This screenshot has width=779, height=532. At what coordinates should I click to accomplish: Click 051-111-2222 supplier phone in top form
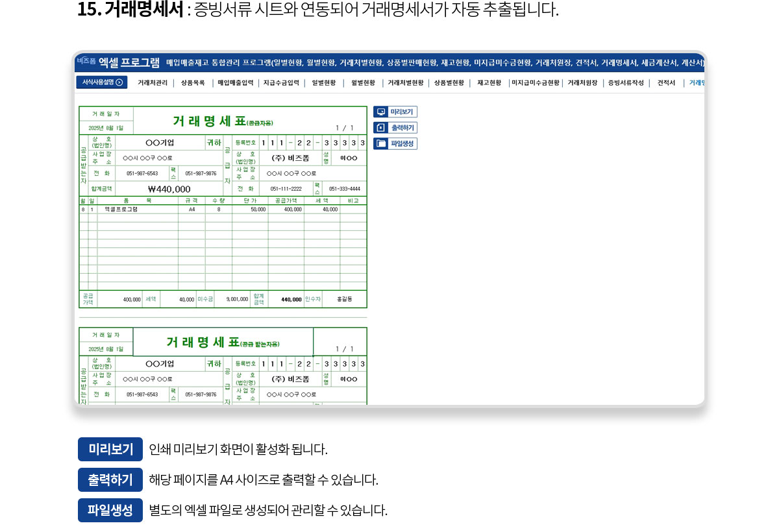(x=286, y=189)
